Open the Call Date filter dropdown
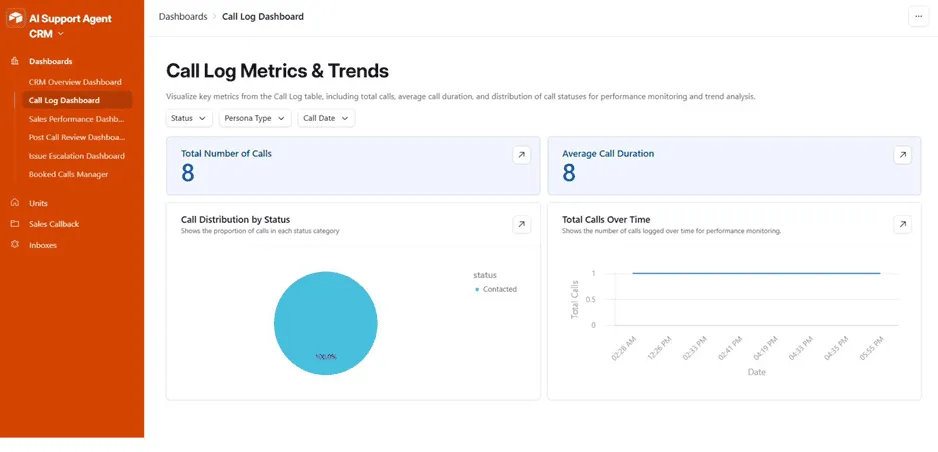 [x=326, y=118]
